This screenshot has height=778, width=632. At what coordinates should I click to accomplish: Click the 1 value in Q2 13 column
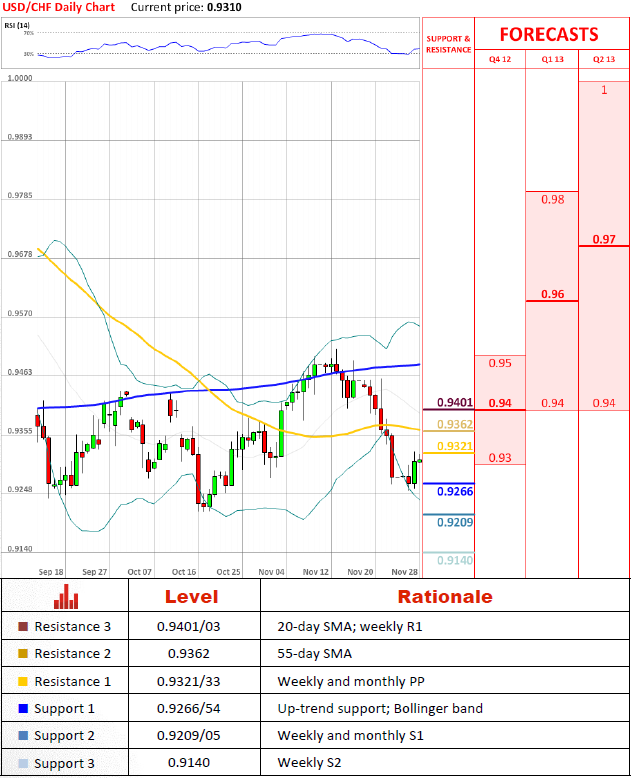(604, 90)
